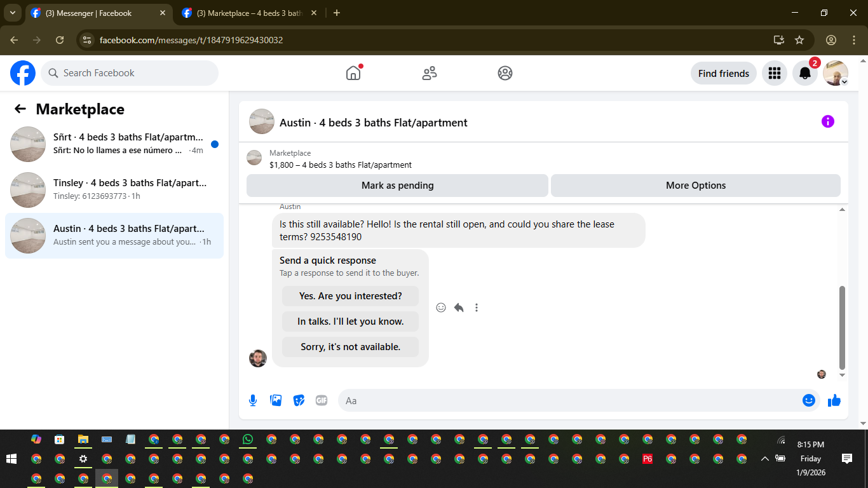Click the chat scrollbar down arrow
Screen dimensions: 868x488
coord(843,376)
